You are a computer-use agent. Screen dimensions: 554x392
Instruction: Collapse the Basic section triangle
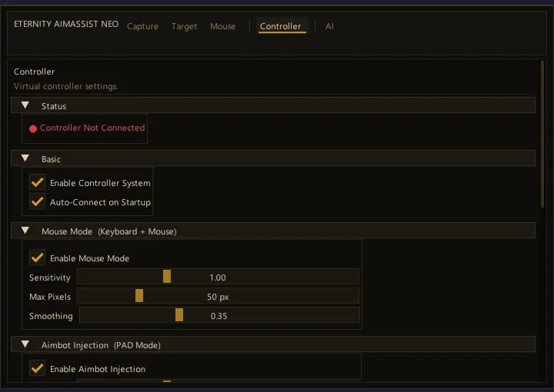[25, 158]
